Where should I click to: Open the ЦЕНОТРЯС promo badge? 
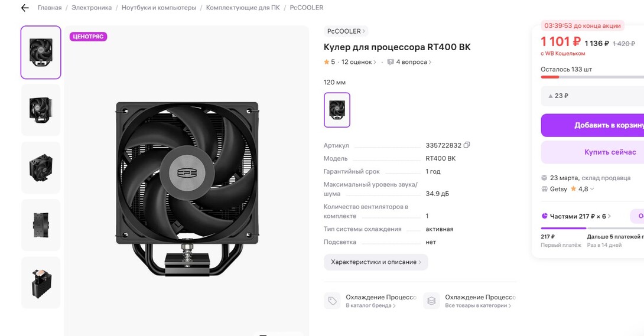pos(89,37)
